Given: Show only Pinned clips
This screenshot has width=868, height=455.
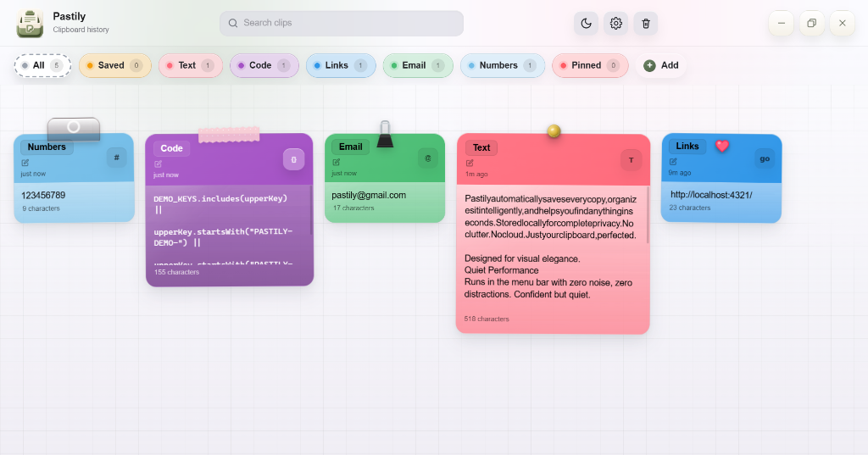Looking at the screenshot, I should (x=590, y=65).
